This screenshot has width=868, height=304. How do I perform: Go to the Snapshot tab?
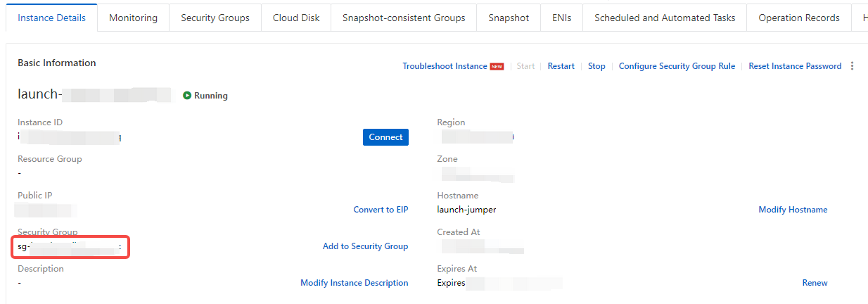(x=508, y=18)
